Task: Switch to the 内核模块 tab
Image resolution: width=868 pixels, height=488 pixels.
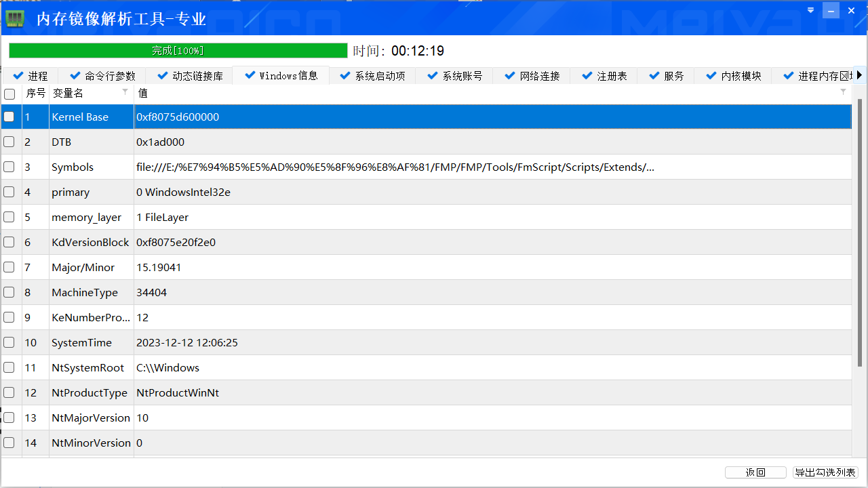Action: coord(732,76)
